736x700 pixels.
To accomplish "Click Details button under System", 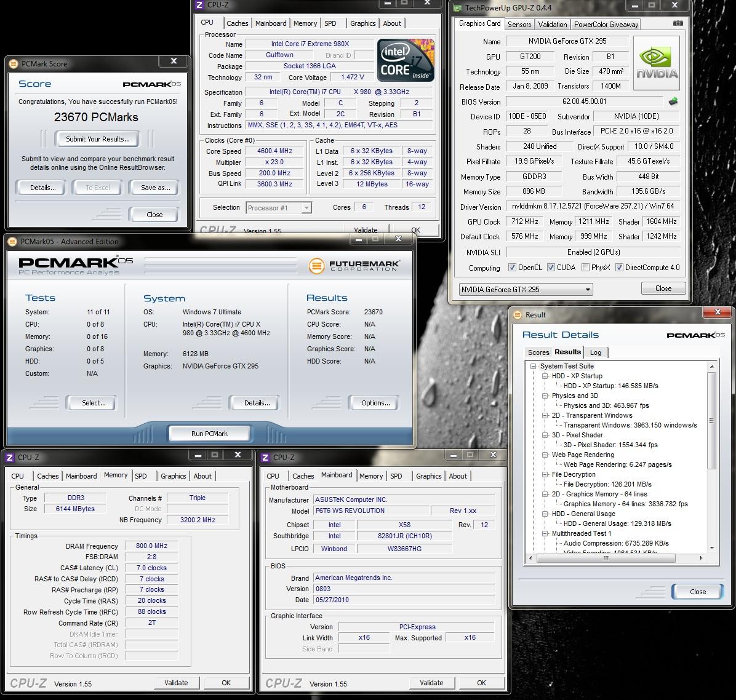I will click(x=257, y=403).
